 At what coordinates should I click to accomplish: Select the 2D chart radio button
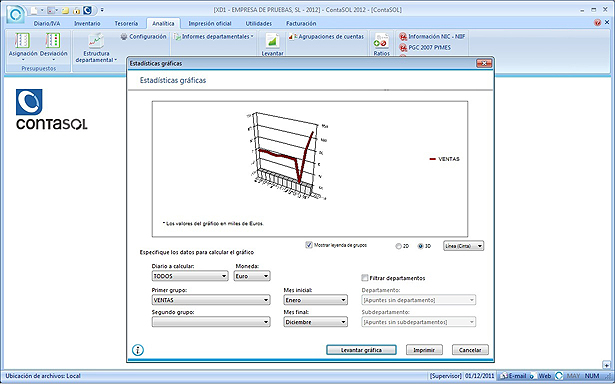(x=398, y=246)
